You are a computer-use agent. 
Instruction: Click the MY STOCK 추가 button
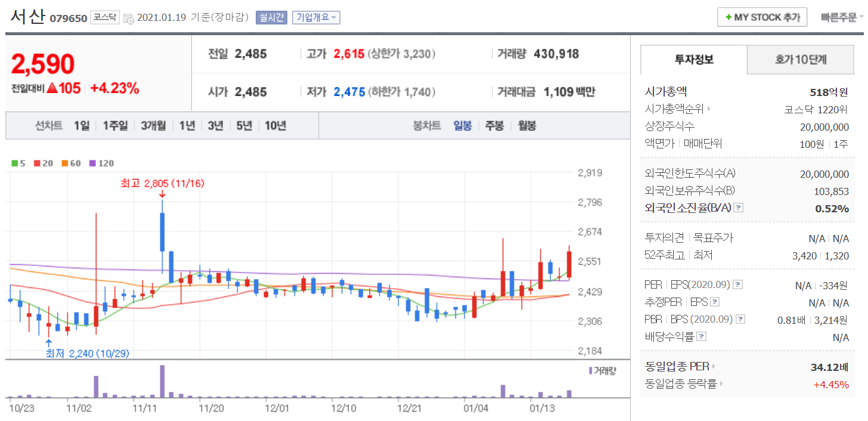(x=762, y=17)
